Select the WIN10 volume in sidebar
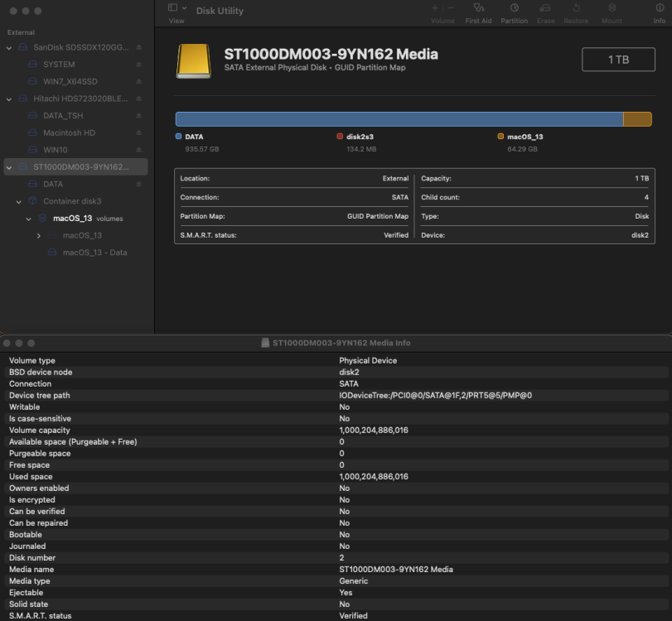 click(76, 150)
